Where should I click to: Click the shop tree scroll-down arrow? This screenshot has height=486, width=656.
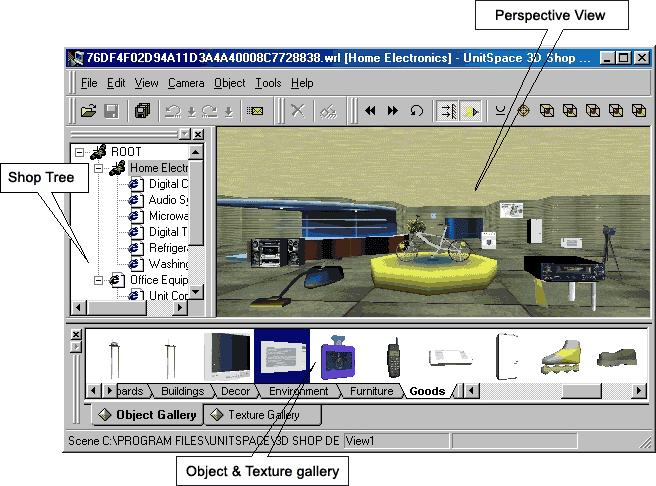(196, 292)
